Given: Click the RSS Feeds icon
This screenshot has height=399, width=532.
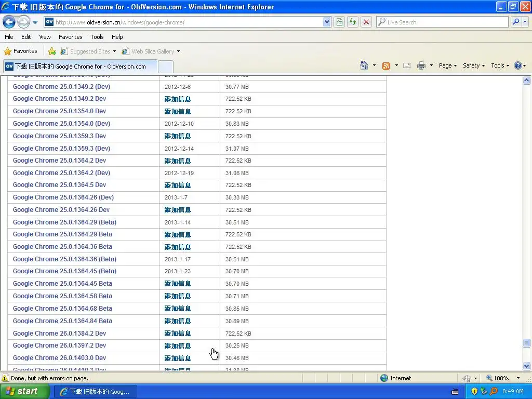Looking at the screenshot, I should pyautogui.click(x=386, y=66).
